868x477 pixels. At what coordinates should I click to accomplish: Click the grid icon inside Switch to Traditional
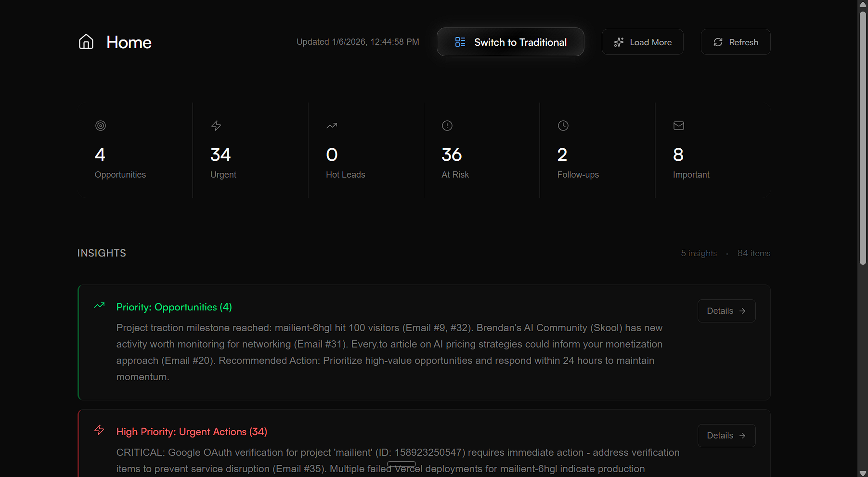pos(460,42)
